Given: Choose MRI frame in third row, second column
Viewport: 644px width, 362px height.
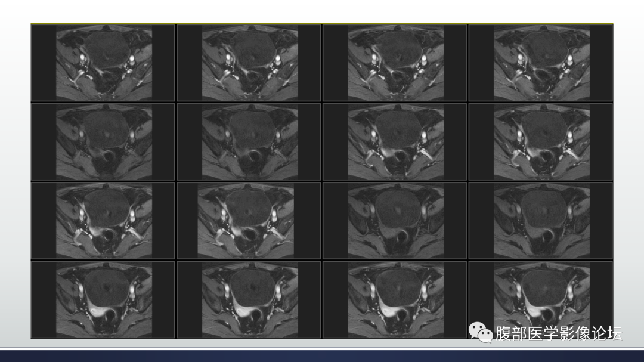Looking at the screenshot, I should [249, 221].
